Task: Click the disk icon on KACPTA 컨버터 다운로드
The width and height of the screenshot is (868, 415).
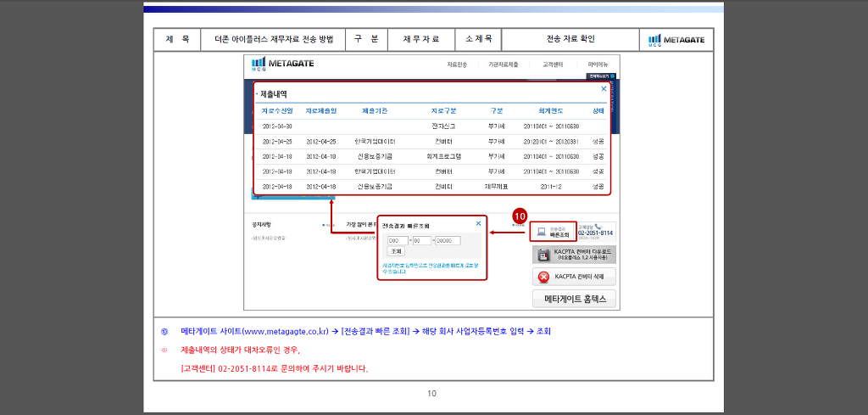Action: click(543, 255)
